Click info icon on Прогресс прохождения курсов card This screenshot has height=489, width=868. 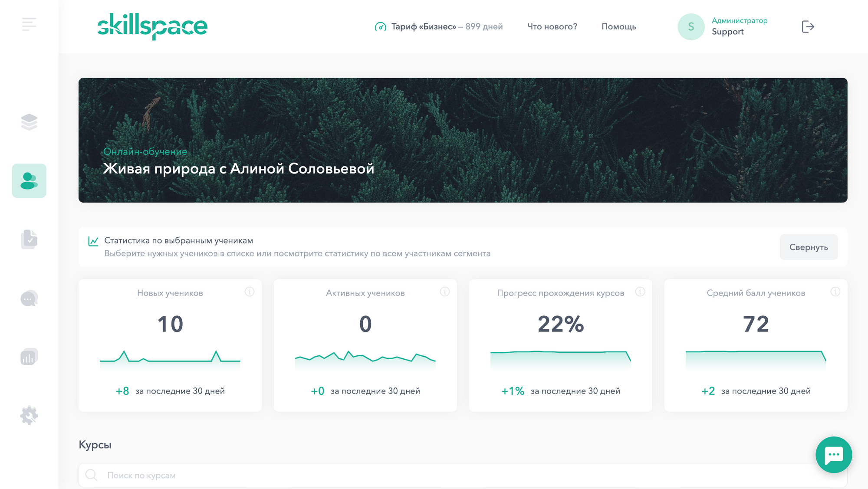click(x=640, y=292)
